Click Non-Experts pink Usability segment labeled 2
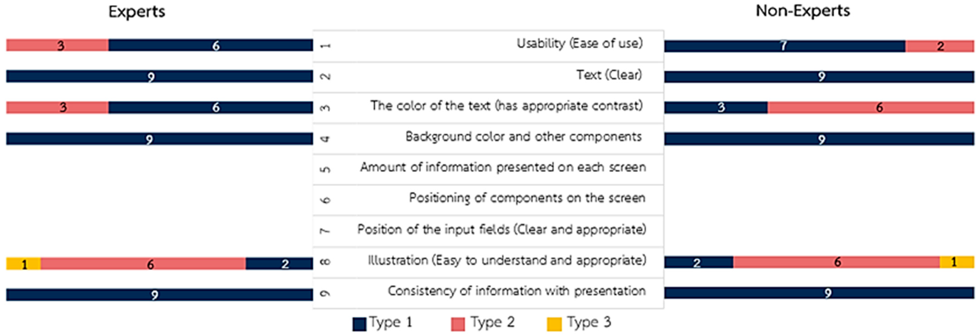The width and height of the screenshot is (980, 335). click(x=940, y=46)
